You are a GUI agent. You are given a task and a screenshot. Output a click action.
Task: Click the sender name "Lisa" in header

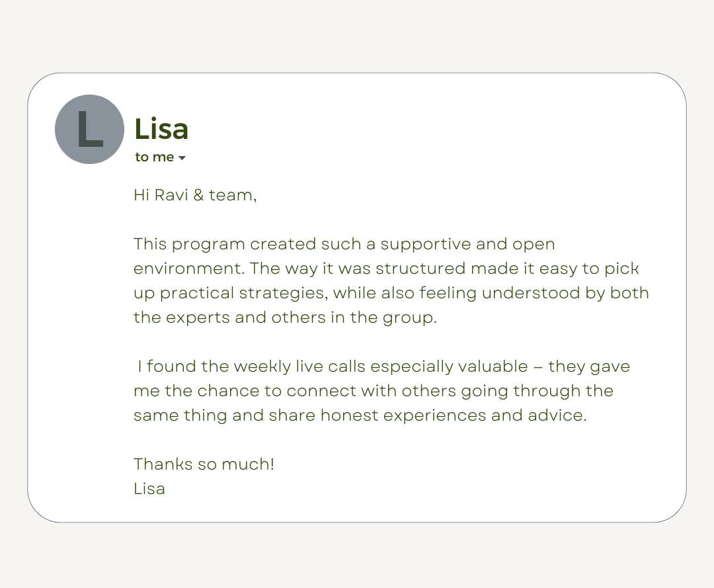pos(161,129)
